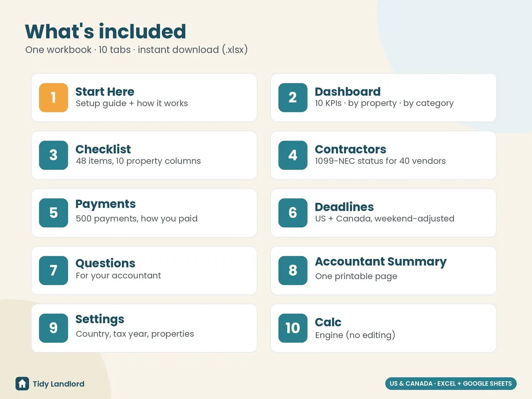Click the number 6 badge beside Deadlines

click(293, 213)
